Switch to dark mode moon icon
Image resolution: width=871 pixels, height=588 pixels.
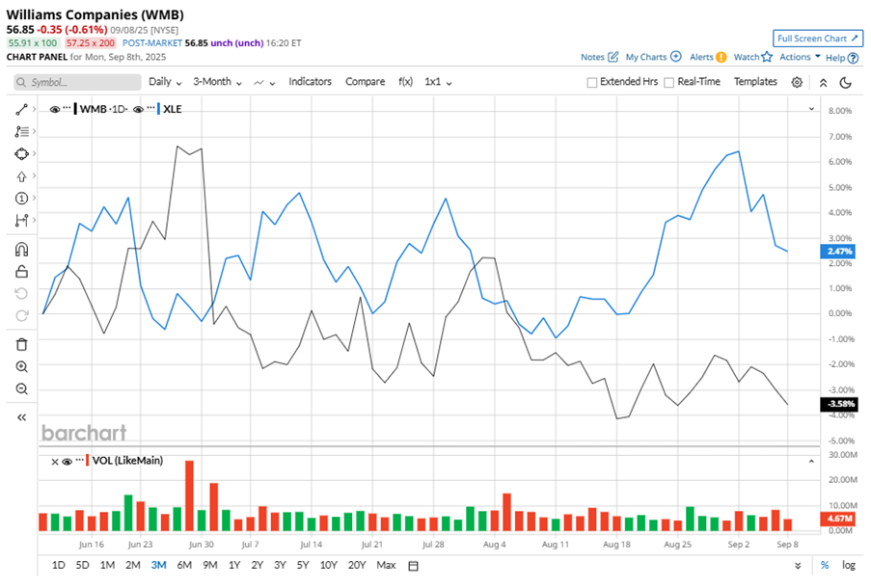coord(846,82)
